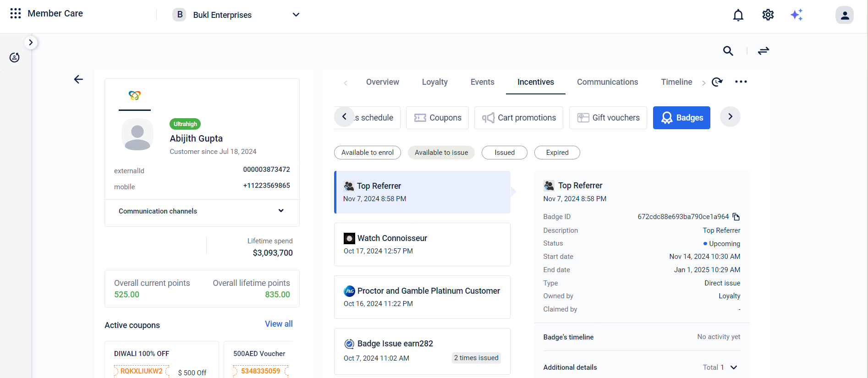Click the search magnifier icon
868x378 pixels.
728,51
